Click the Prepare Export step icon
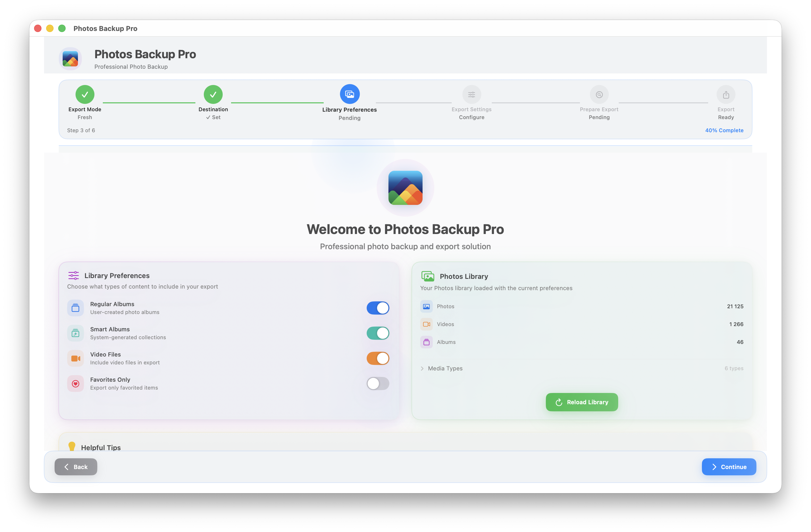811x532 pixels. tap(599, 94)
